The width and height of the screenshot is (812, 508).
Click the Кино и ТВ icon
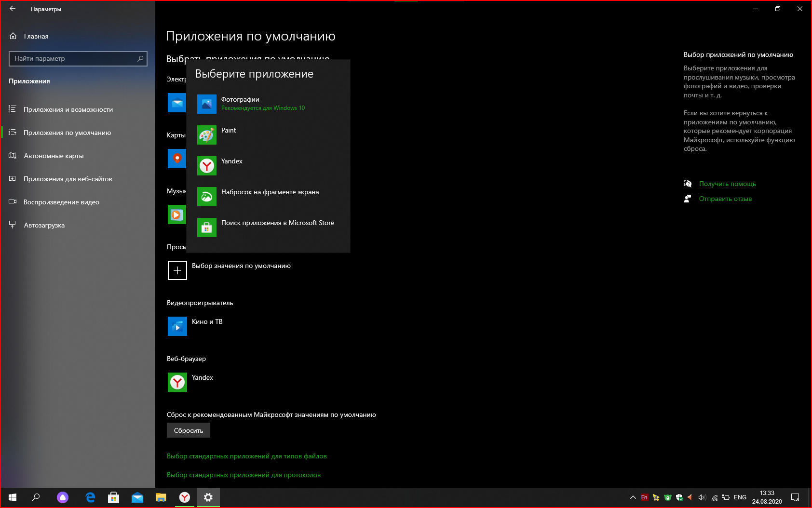(177, 326)
